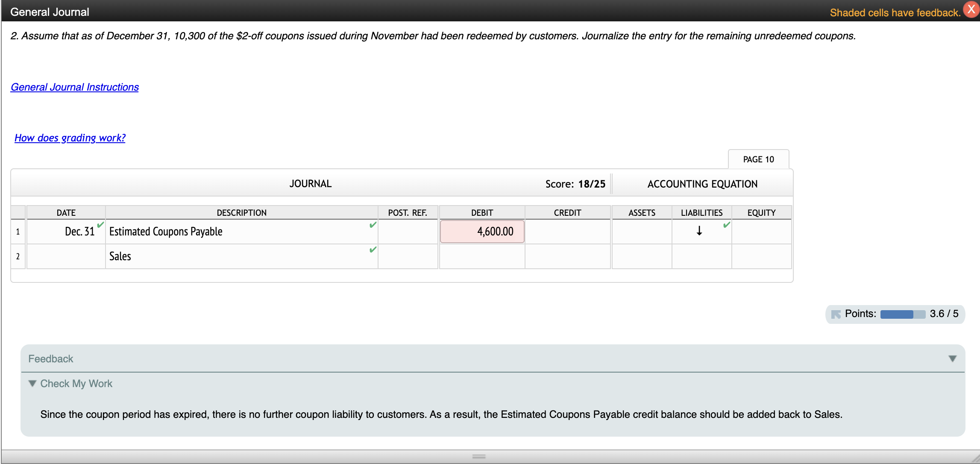Close the General Journal feedback window
The image size is (980, 464).
pos(971,10)
